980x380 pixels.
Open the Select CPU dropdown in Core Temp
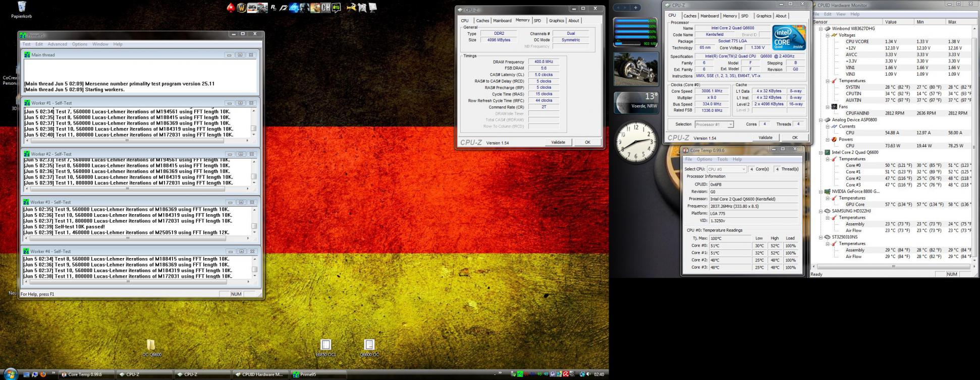(x=726, y=169)
